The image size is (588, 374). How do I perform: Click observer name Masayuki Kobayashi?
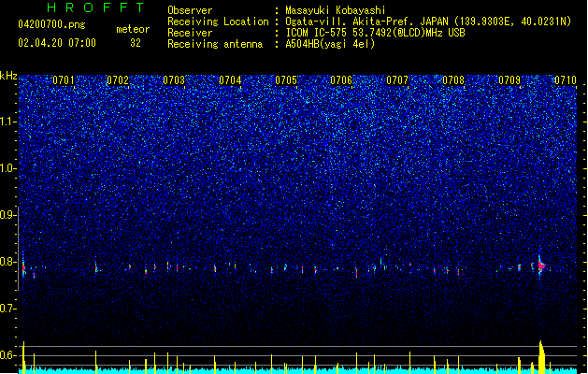pyautogui.click(x=336, y=10)
